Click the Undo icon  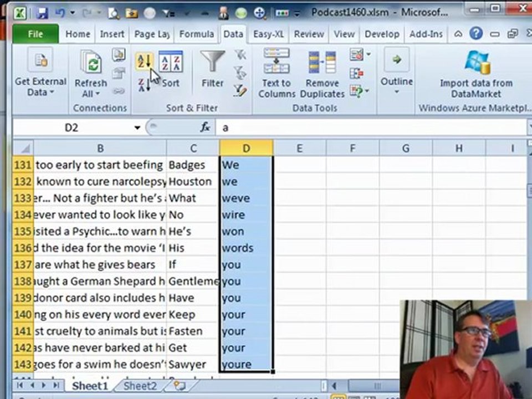60,13
